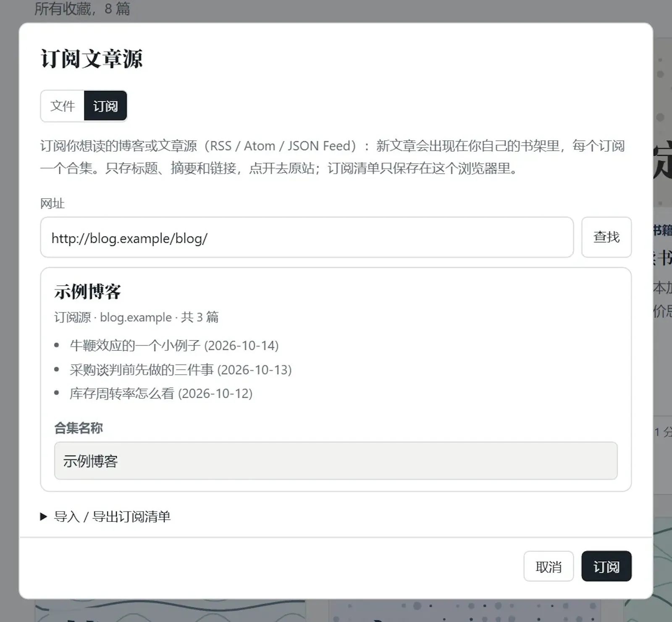
Task: Click the 网址 label
Action: [x=52, y=204]
